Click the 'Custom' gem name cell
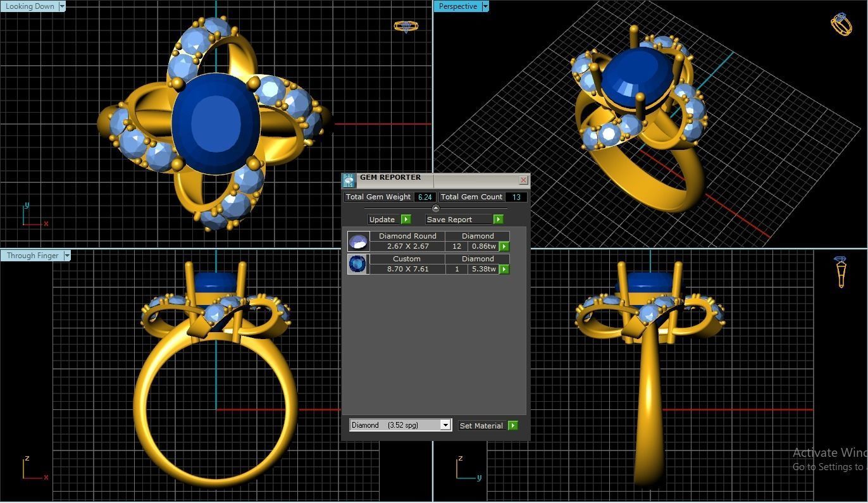868x503 pixels. tap(407, 259)
